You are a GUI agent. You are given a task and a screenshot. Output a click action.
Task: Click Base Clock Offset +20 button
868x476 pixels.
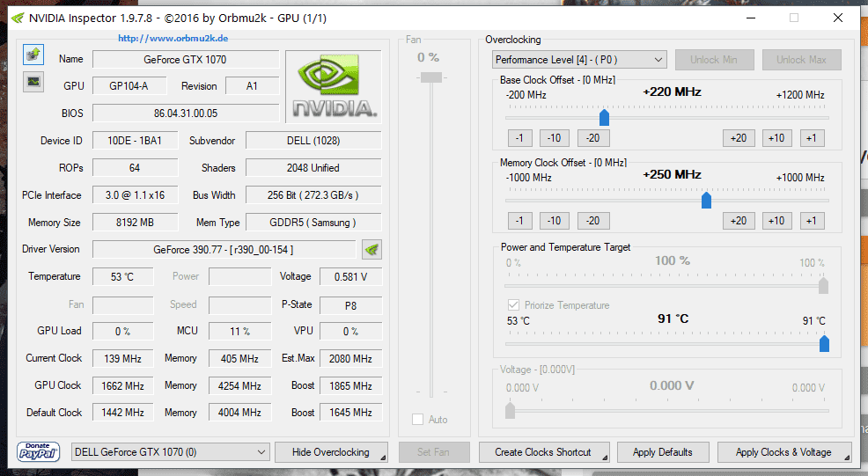click(x=739, y=138)
